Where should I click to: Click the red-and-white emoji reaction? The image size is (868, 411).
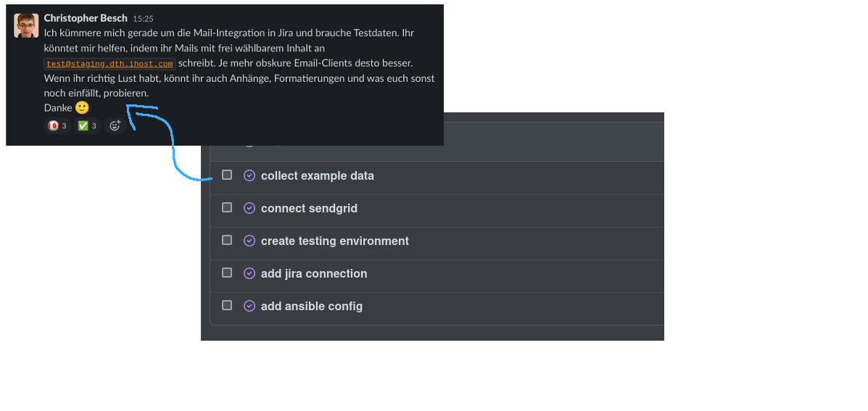pyautogui.click(x=57, y=126)
